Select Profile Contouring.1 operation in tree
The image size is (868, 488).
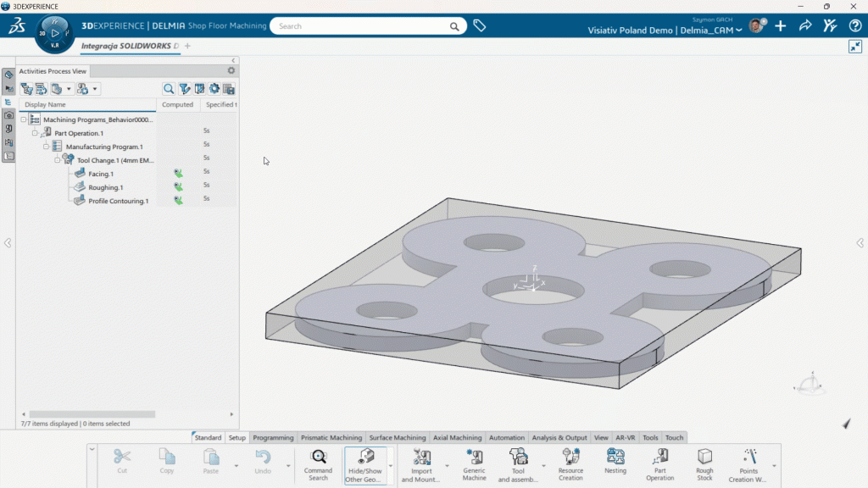tap(119, 201)
